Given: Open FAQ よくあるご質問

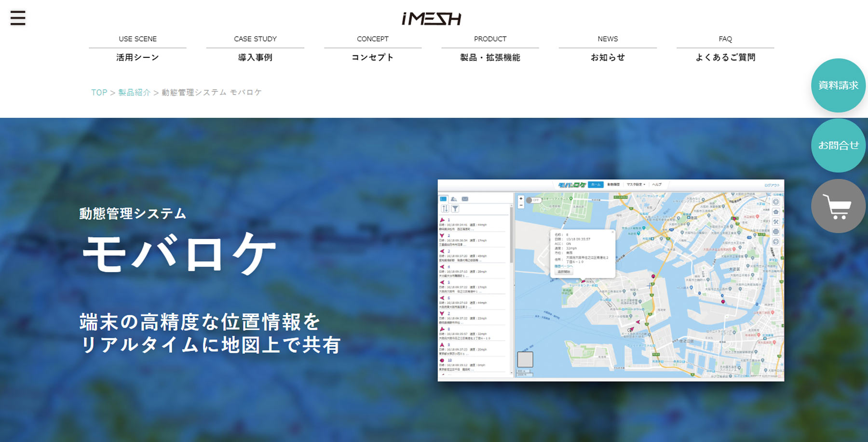Looking at the screenshot, I should (725, 48).
